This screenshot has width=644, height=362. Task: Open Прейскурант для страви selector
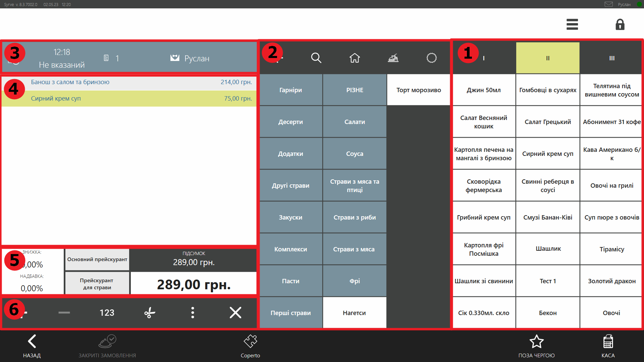coord(97,284)
